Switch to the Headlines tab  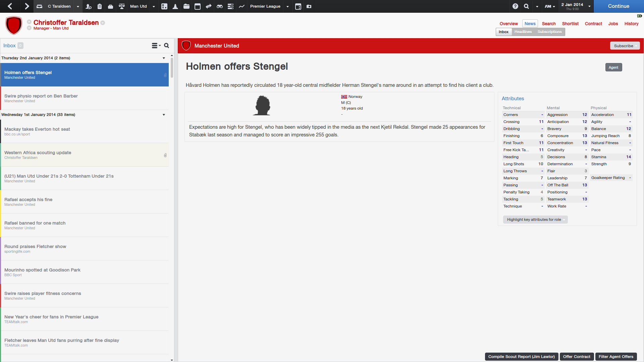coord(523,32)
